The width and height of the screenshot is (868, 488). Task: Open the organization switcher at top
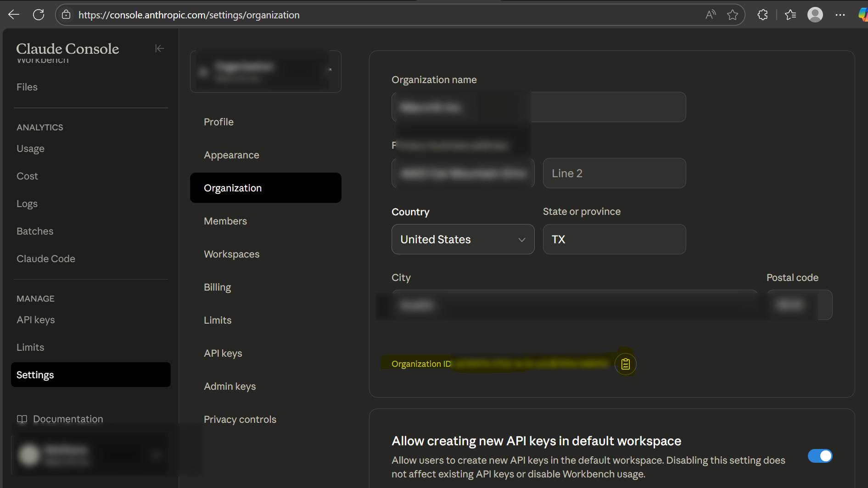point(265,72)
